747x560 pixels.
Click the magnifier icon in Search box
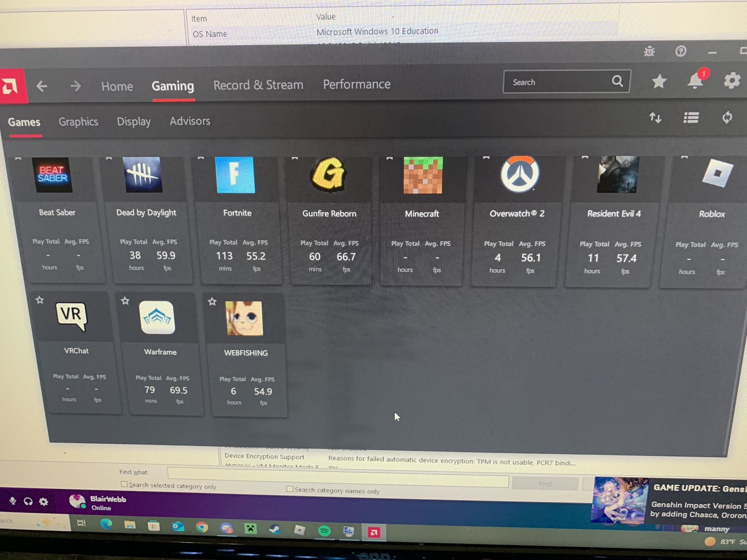click(617, 81)
